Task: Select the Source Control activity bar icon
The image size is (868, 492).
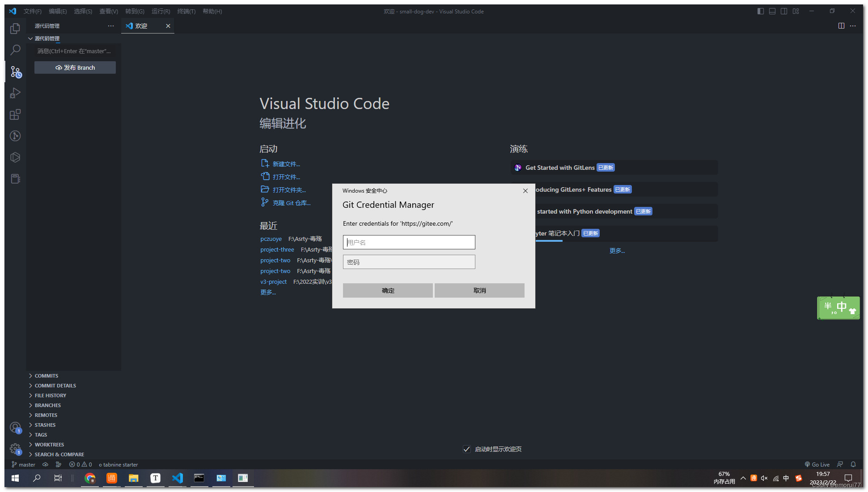Action: pyautogui.click(x=16, y=72)
